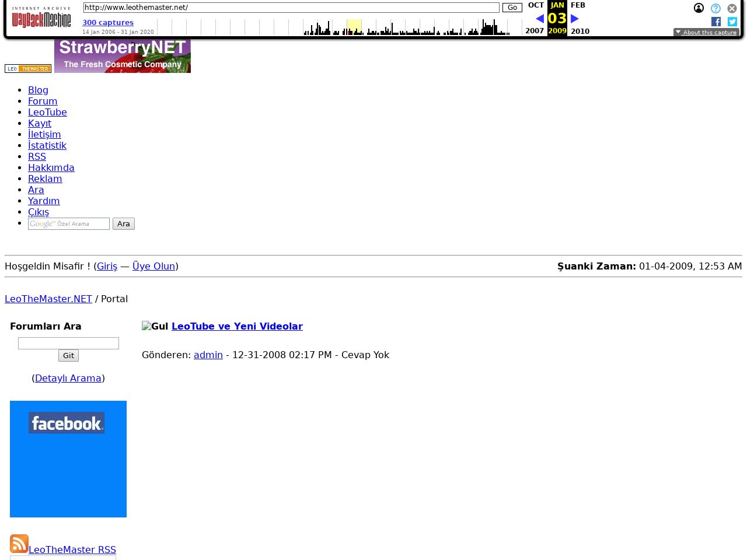This screenshot has height=560, width=747.
Task: Go to next capture arrow
Action: click(x=575, y=19)
